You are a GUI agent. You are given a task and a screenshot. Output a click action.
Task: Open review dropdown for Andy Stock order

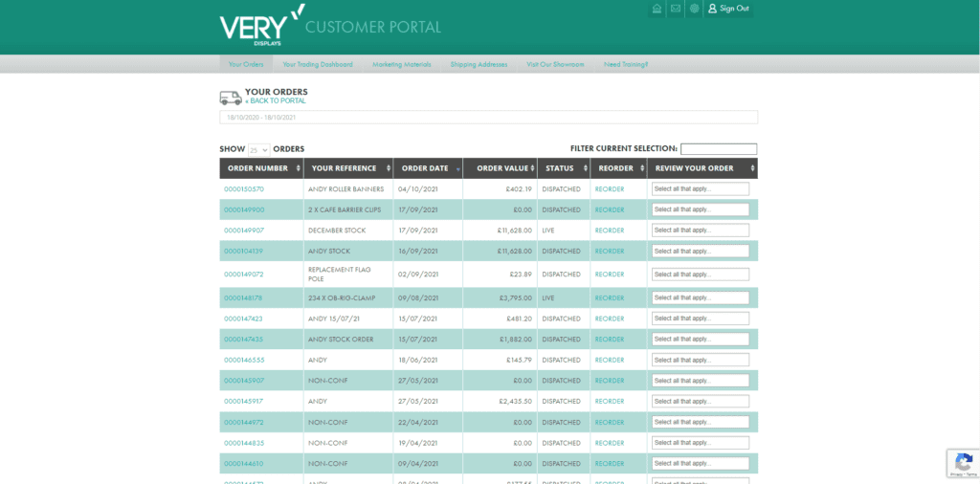pos(700,251)
